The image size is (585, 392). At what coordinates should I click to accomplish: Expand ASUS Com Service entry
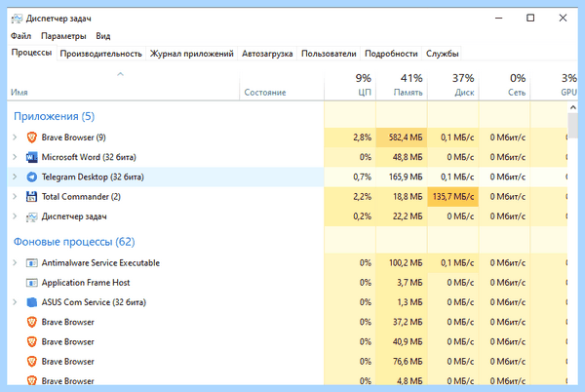[15, 302]
